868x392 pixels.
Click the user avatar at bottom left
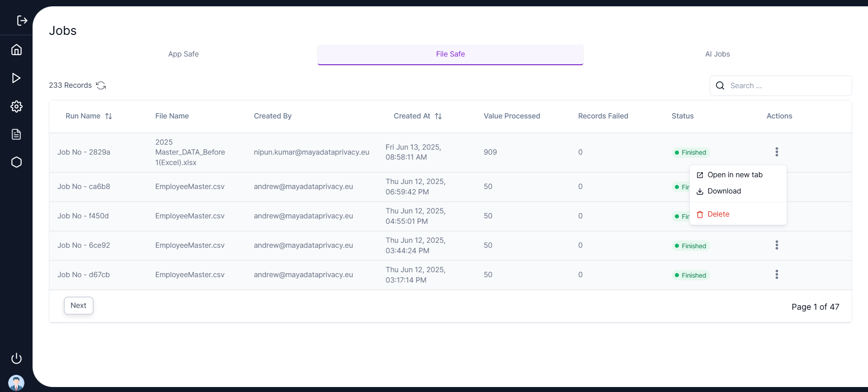pyautogui.click(x=16, y=383)
